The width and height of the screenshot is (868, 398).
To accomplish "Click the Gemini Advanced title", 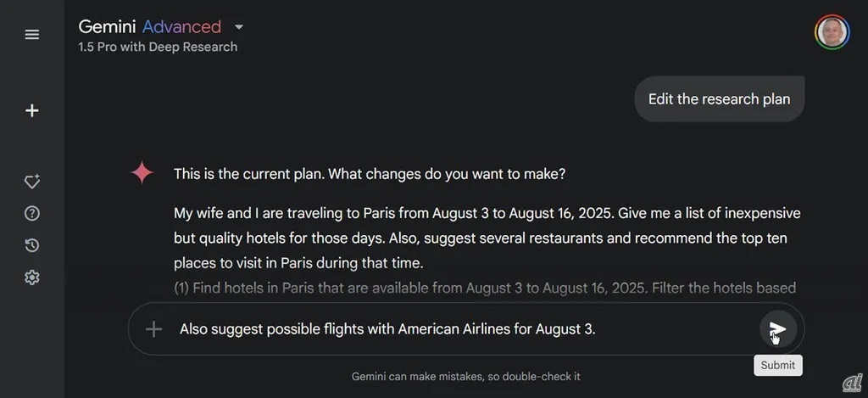I will tap(149, 27).
